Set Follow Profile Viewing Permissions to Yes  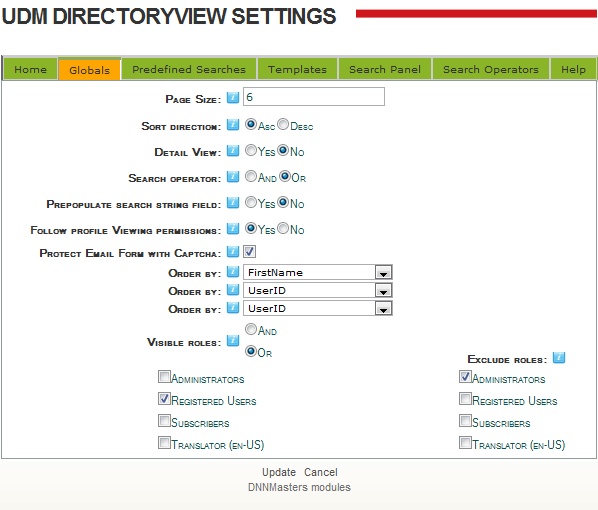pyautogui.click(x=251, y=228)
